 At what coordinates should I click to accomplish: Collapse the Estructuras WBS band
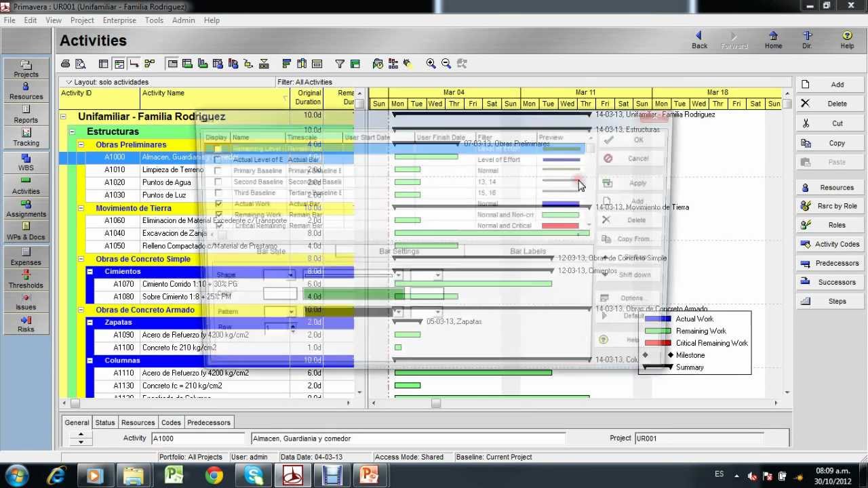72,131
